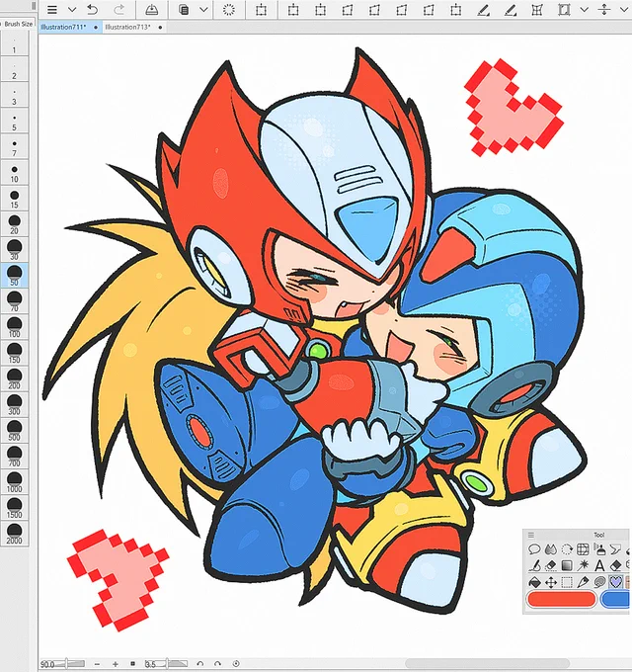Select brush size 100 preset
Image resolution: width=632 pixels, height=672 pixels.
pos(14,327)
